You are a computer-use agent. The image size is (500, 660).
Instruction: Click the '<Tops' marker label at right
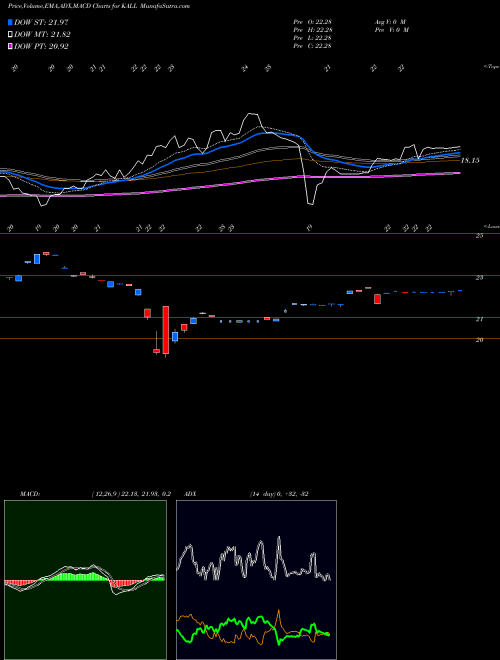coord(492,67)
